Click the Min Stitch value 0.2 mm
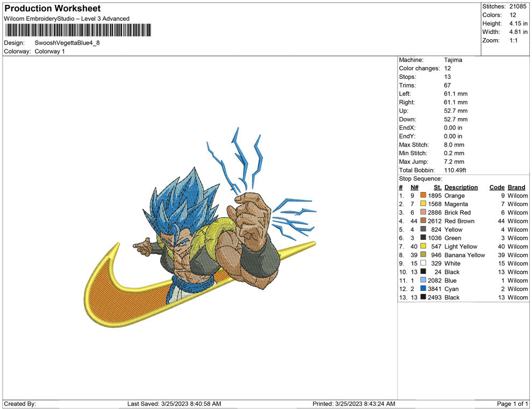This screenshot has height=409, width=532. click(x=454, y=153)
